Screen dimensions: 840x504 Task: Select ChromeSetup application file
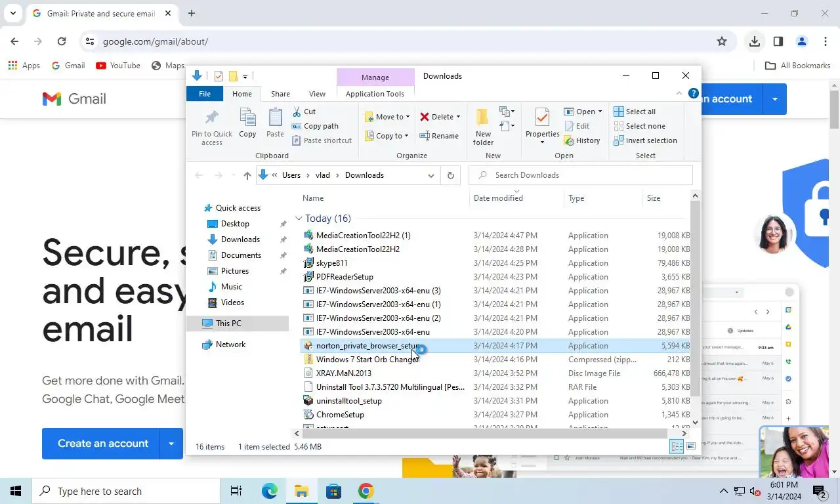pyautogui.click(x=340, y=415)
